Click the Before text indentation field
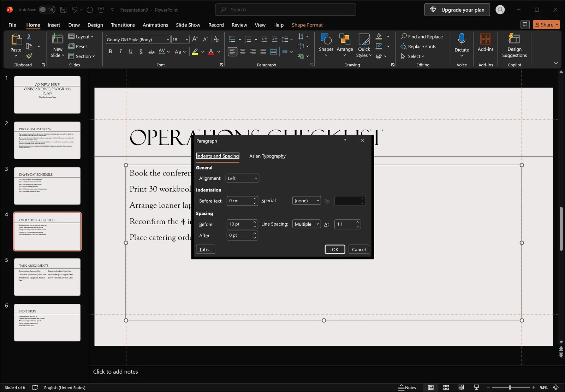 (x=242, y=201)
